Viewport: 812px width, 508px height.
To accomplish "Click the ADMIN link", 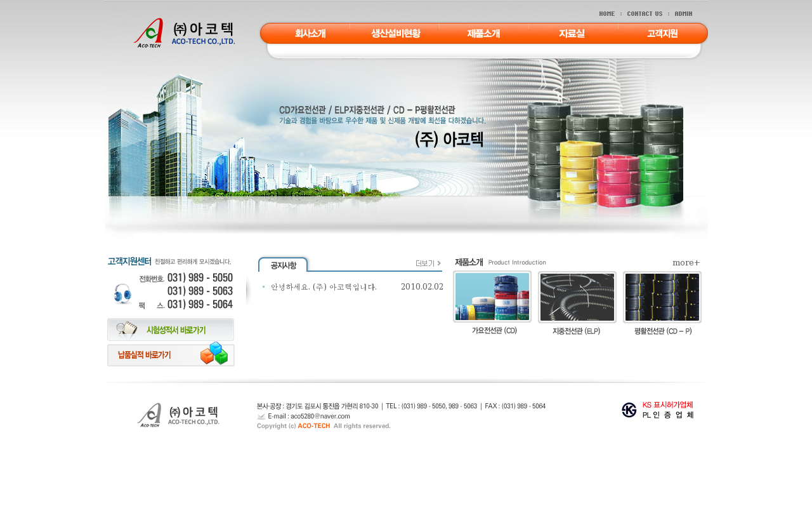I will click(683, 14).
